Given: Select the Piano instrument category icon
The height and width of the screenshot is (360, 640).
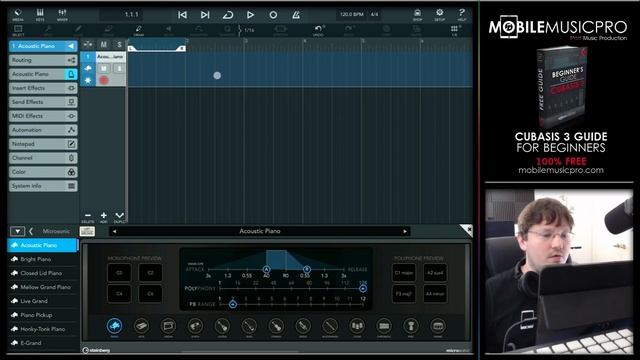Looking at the screenshot, I should click(114, 327).
